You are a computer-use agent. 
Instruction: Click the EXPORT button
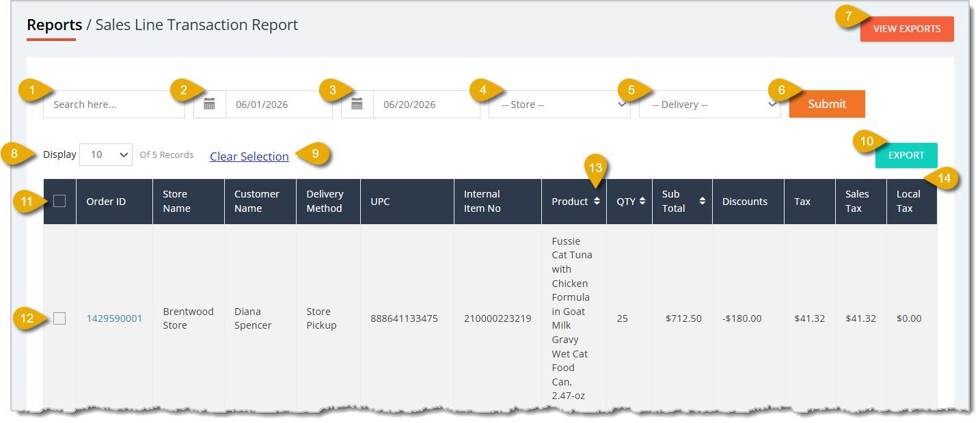[906, 155]
